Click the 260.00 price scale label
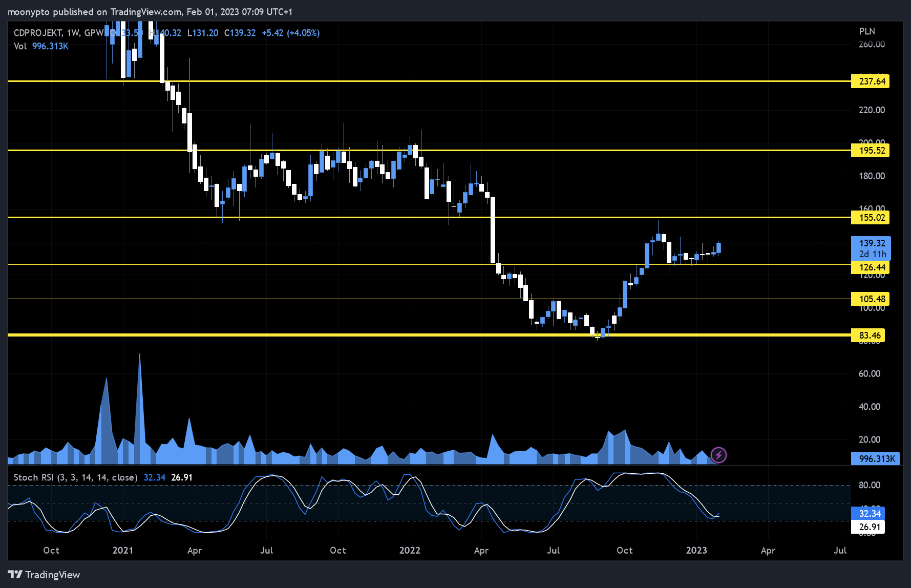 872,44
